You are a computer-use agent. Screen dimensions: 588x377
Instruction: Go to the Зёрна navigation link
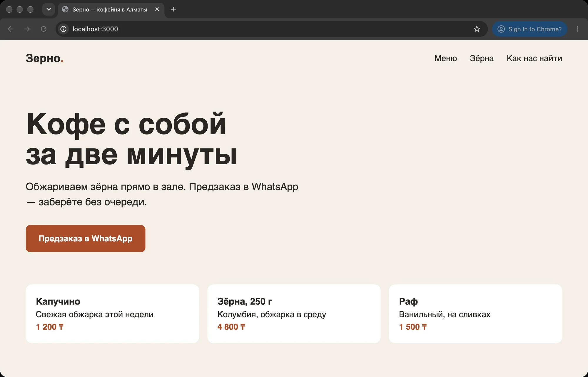click(482, 58)
